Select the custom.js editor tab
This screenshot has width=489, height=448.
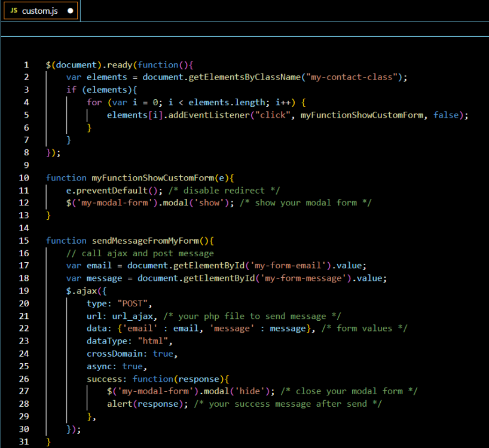(x=40, y=11)
